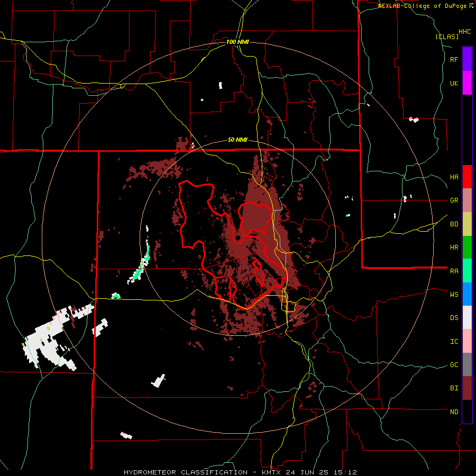Click the GC legend label
This screenshot has width=476, height=476.
pos(454,365)
